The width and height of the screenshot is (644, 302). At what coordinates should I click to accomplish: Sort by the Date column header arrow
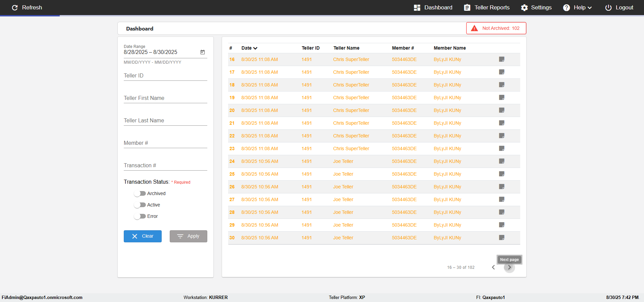[x=255, y=48]
